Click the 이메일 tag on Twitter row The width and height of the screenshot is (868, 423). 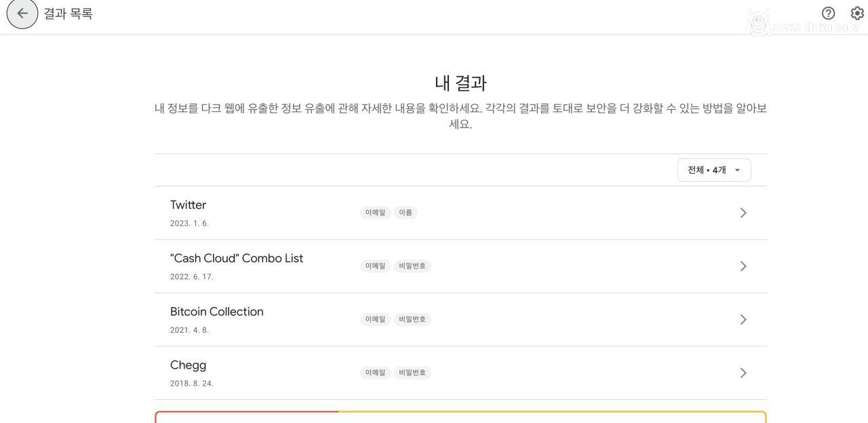[x=375, y=213]
